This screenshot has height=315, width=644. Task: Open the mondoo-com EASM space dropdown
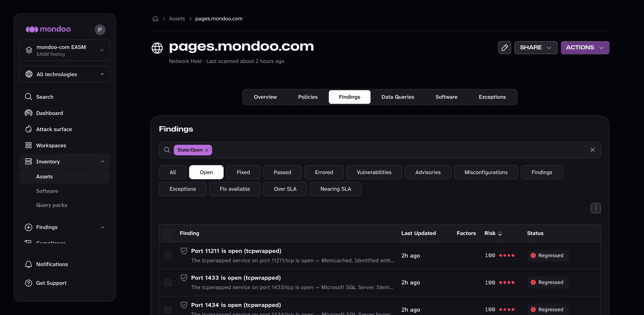(x=65, y=50)
